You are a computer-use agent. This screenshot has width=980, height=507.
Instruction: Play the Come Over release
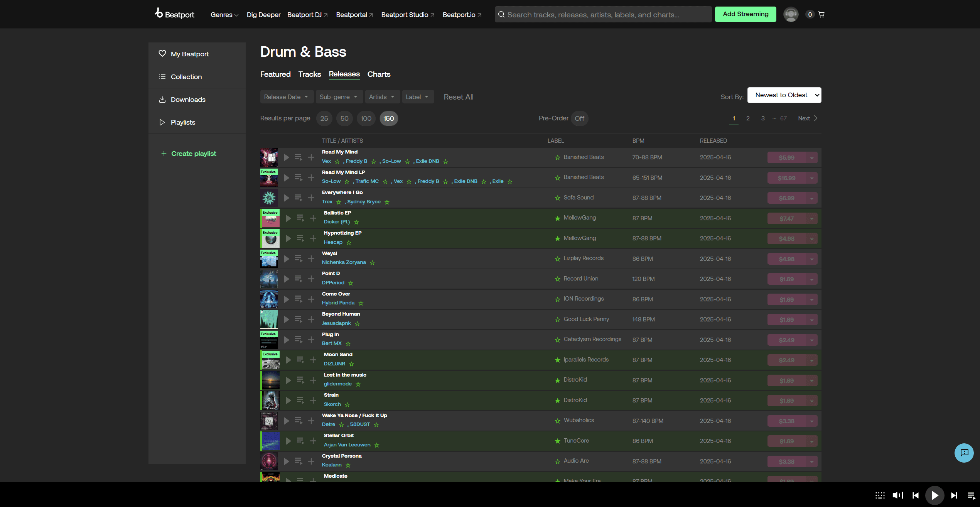click(x=287, y=299)
